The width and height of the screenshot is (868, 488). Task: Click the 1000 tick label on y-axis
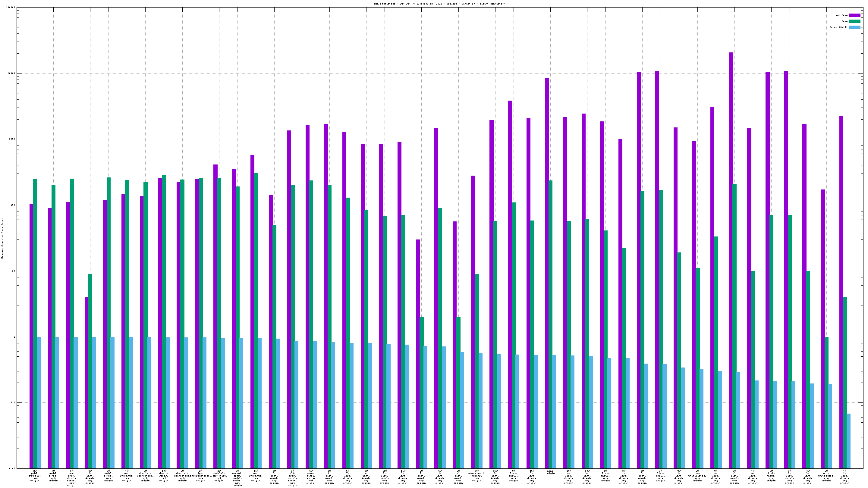pos(11,139)
